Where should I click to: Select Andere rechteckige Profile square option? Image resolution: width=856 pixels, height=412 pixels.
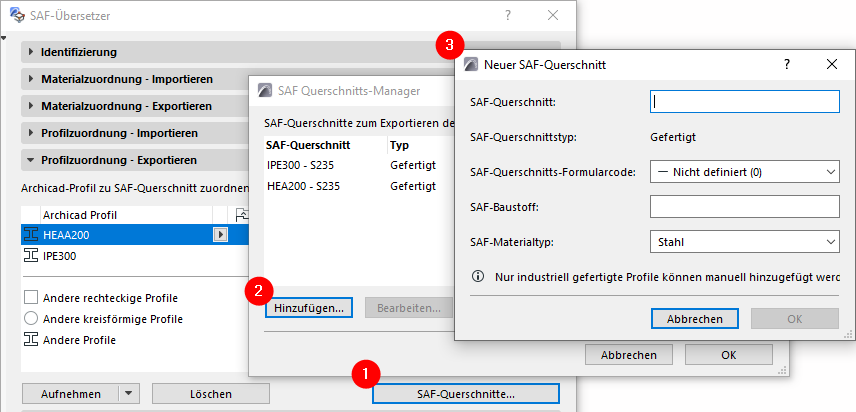(x=30, y=298)
